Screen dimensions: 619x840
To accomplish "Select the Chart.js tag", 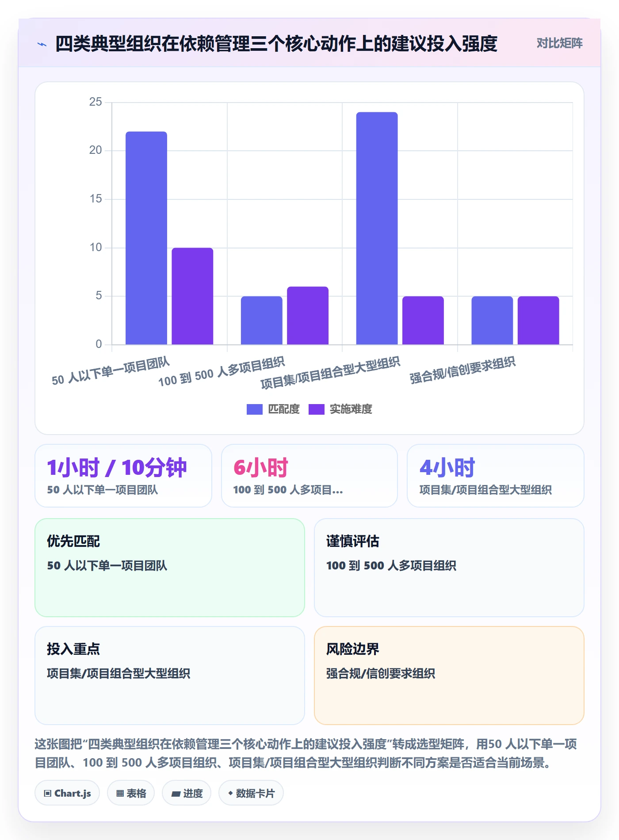I will point(67,793).
